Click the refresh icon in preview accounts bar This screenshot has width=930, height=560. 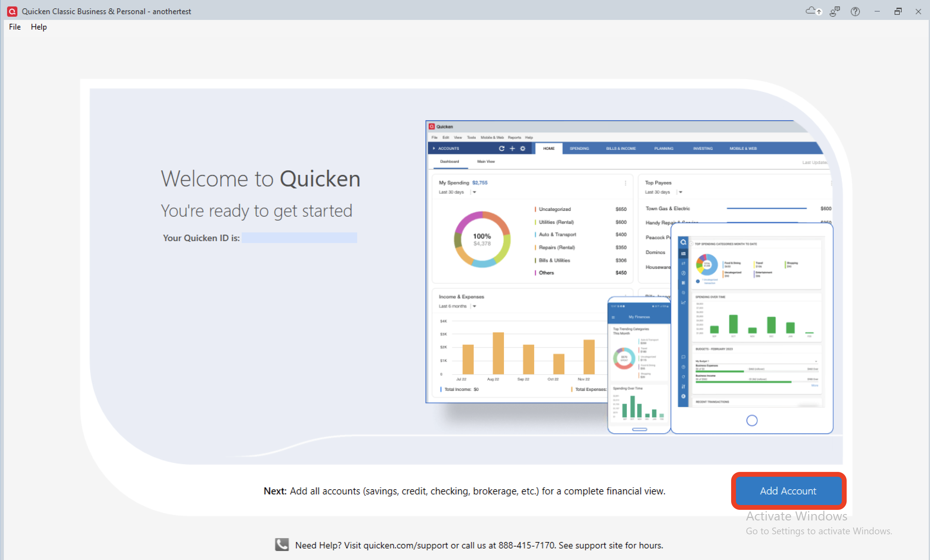click(501, 148)
